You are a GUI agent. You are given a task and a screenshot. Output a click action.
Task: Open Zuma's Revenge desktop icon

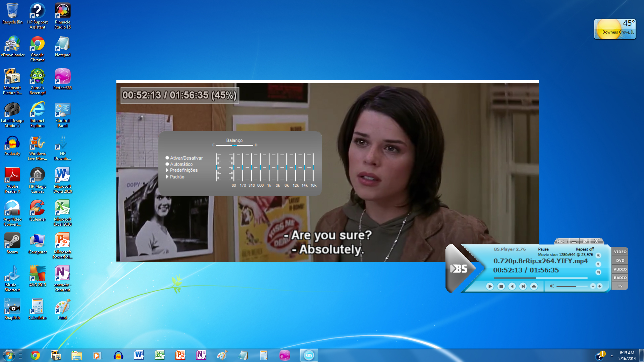click(38, 82)
